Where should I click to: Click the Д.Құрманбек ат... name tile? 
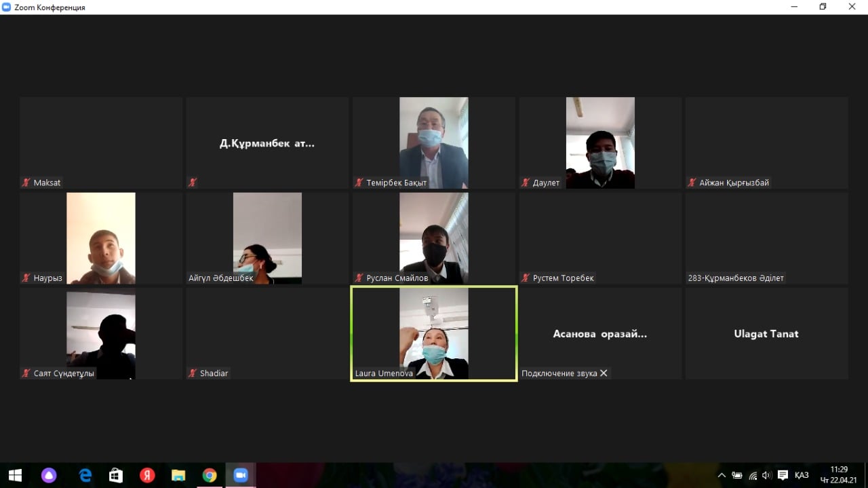coord(267,143)
